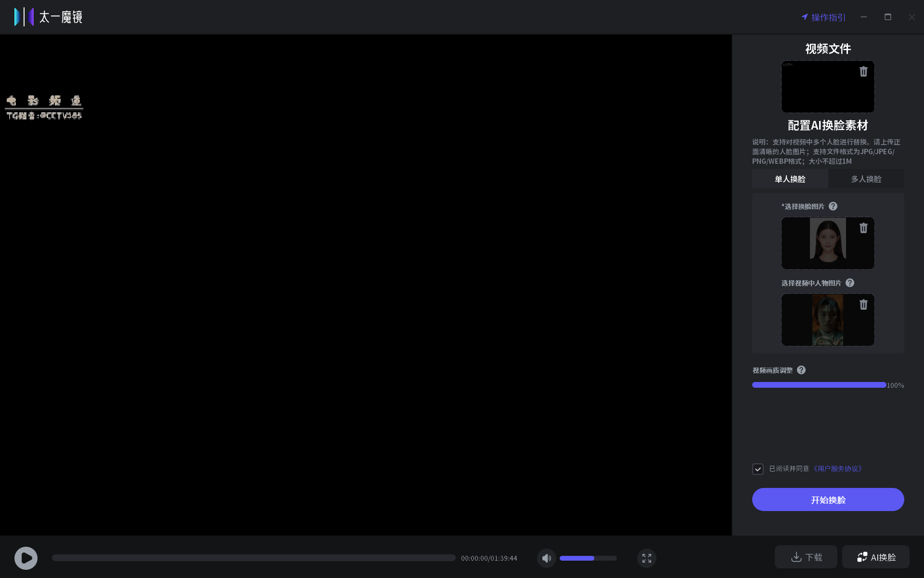Open help tooltip for 视频画质调整
The width and height of the screenshot is (924, 578).
(801, 370)
